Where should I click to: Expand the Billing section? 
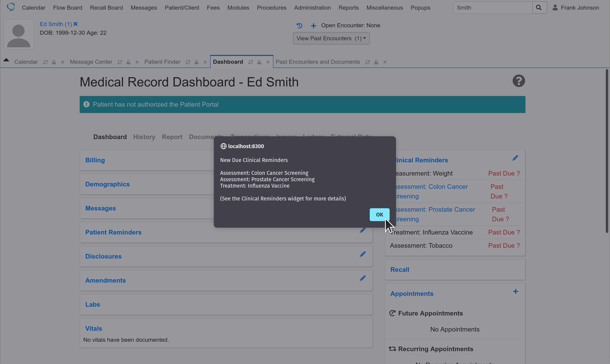[95, 160]
